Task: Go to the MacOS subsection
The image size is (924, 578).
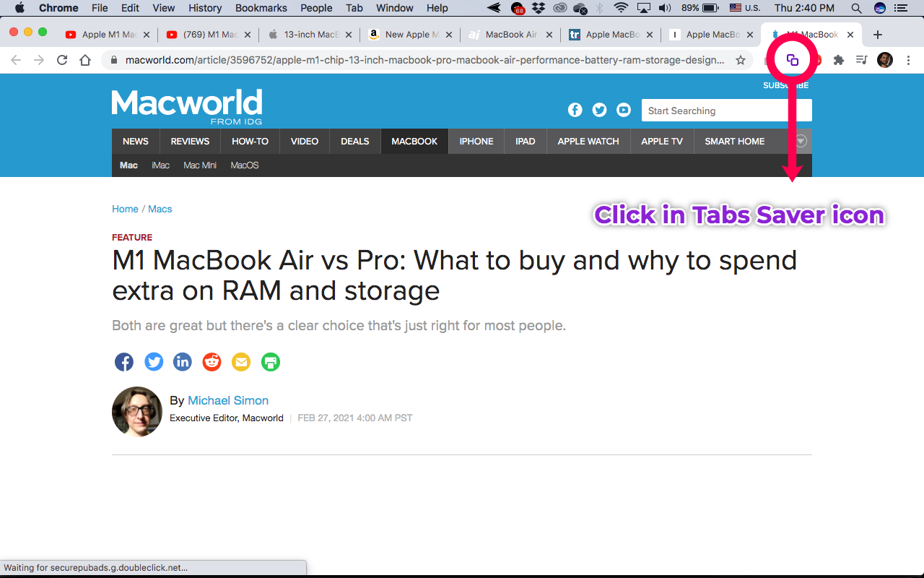Action: point(245,165)
